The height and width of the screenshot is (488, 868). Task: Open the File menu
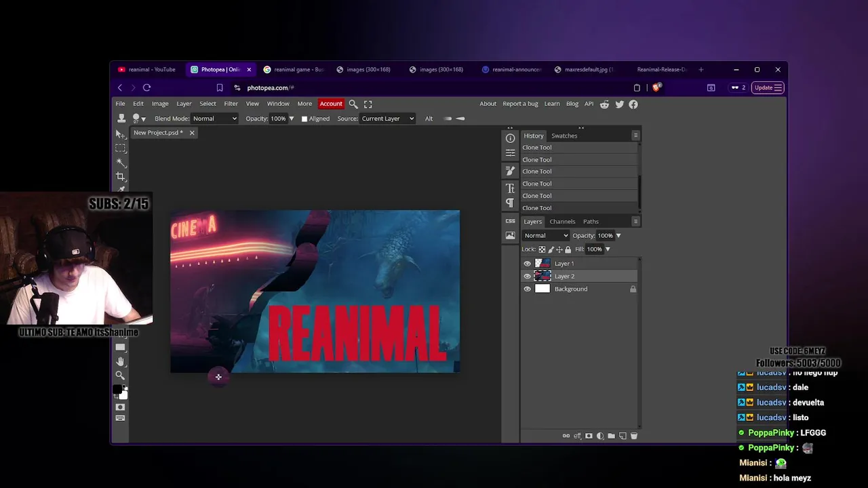pyautogui.click(x=120, y=104)
